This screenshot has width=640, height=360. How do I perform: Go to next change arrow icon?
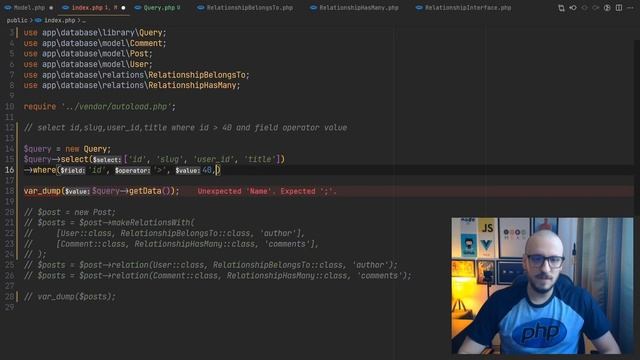click(596, 8)
